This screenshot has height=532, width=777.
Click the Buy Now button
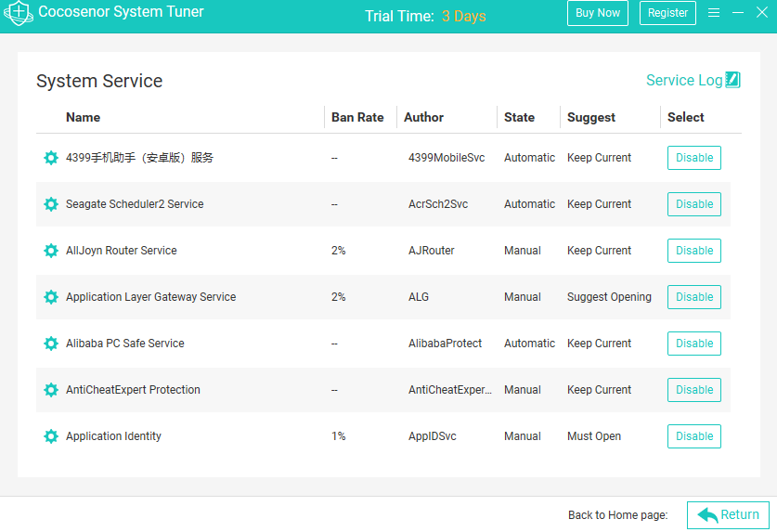(x=598, y=13)
